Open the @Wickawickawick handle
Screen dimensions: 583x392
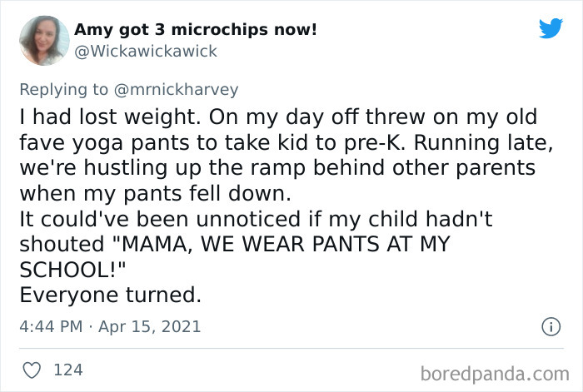[145, 52]
